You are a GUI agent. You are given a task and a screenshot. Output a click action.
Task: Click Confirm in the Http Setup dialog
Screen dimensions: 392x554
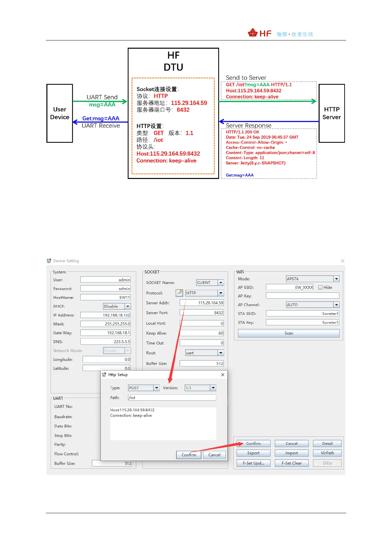[x=189, y=455]
